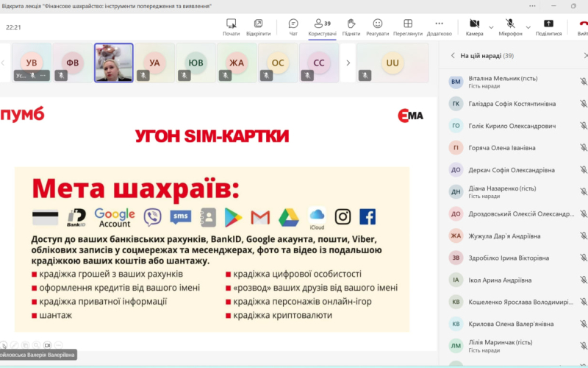
Task: Click the Підняти raise hand icon
Action: click(351, 27)
